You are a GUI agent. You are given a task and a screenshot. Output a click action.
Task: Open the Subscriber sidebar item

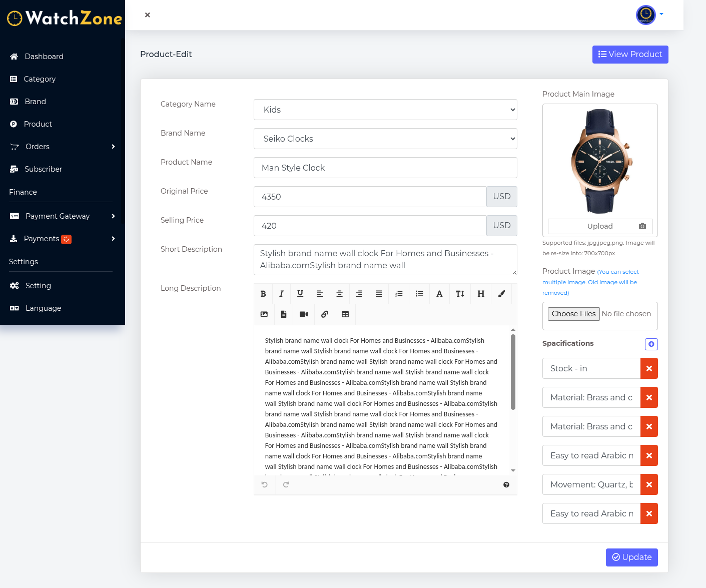pos(43,169)
